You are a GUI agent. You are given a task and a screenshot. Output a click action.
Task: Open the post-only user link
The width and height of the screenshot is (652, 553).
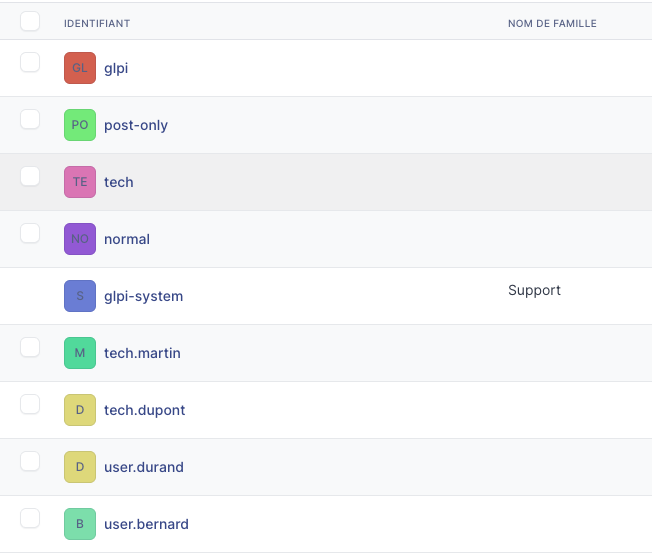point(136,125)
